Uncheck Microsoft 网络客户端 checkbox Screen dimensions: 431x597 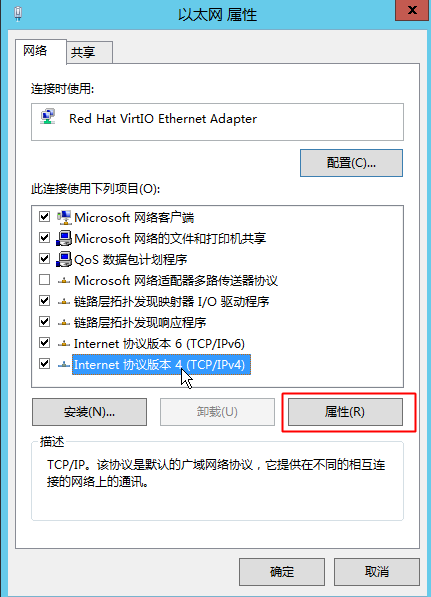click(x=45, y=217)
